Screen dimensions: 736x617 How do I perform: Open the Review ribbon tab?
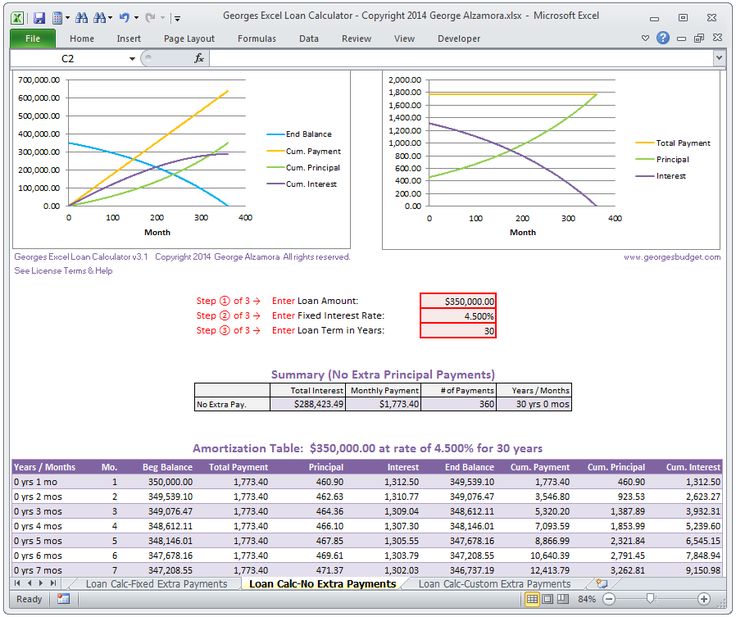click(x=356, y=39)
